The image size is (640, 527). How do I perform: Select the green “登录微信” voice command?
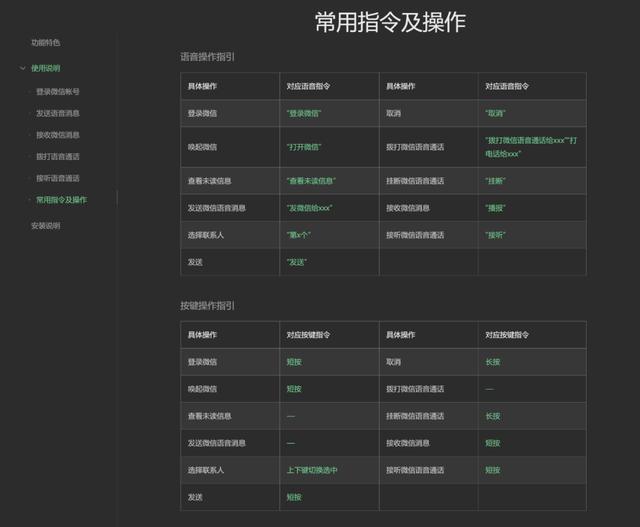tap(304, 113)
